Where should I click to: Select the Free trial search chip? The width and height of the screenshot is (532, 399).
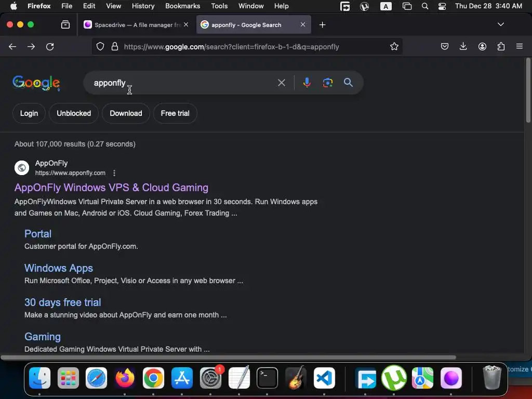(175, 113)
